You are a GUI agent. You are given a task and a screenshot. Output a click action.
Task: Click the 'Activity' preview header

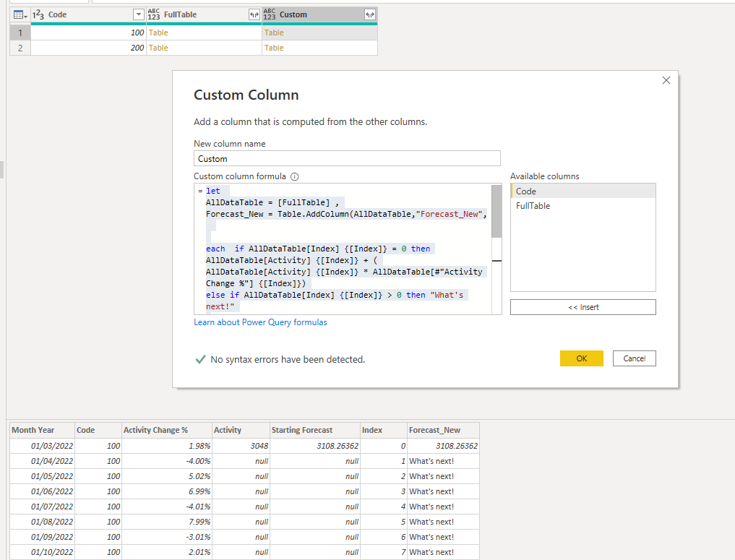click(241, 430)
